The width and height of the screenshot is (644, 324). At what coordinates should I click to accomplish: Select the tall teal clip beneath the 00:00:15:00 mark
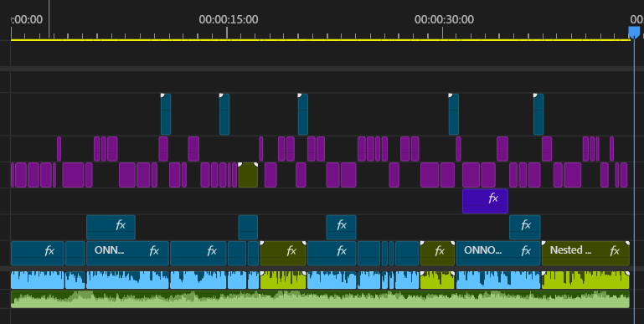(224, 114)
